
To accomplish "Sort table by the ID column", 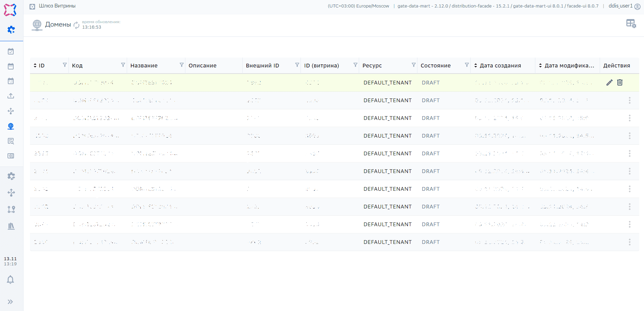I will point(35,65).
